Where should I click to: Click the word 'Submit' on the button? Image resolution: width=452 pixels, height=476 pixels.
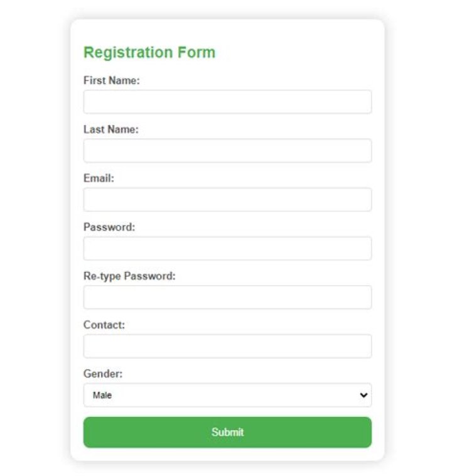click(227, 432)
